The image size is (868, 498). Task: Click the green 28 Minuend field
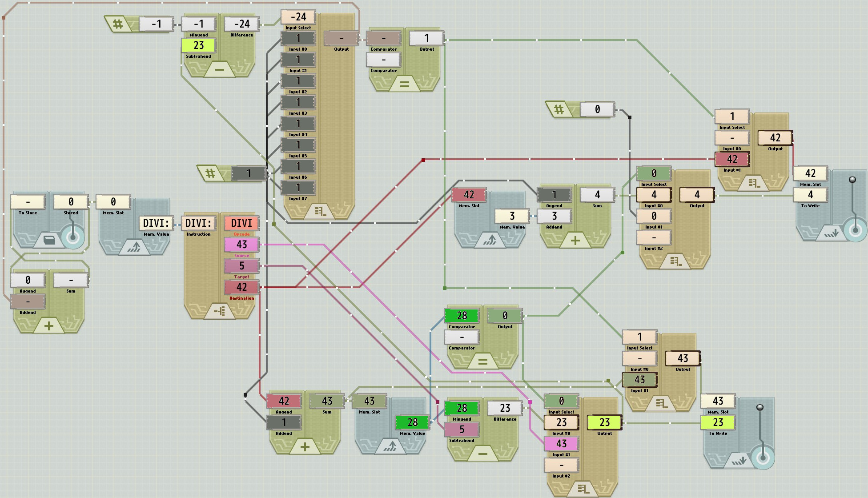click(462, 408)
